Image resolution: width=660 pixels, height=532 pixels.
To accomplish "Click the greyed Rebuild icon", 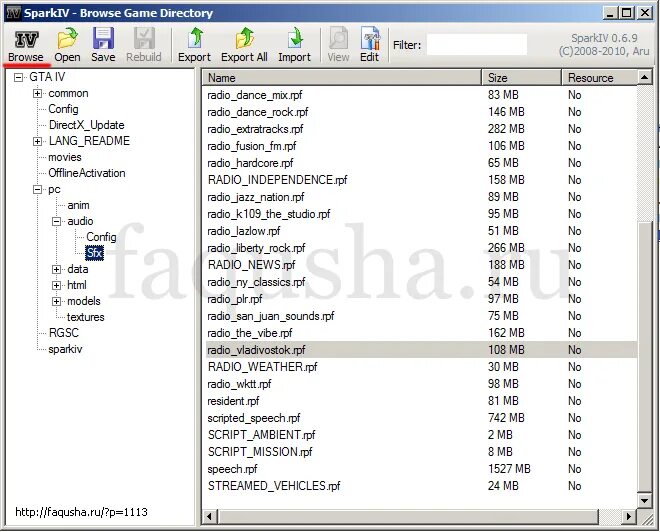I will (144, 38).
